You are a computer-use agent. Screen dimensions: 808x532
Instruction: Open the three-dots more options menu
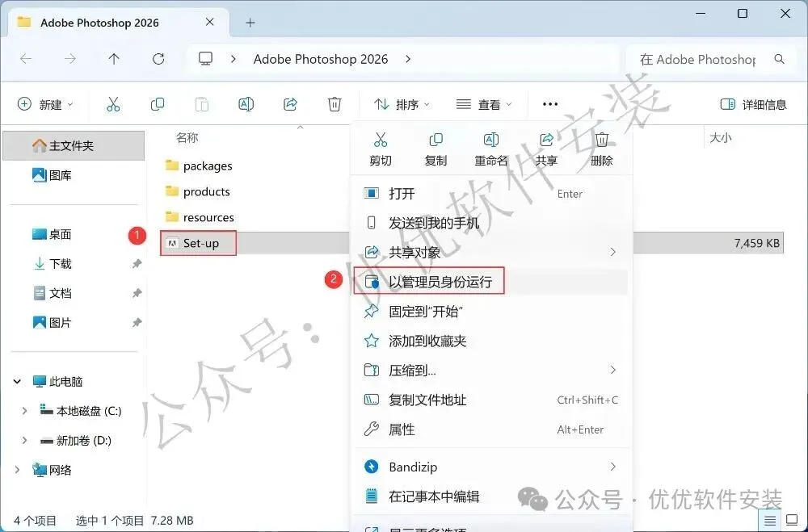coord(549,105)
